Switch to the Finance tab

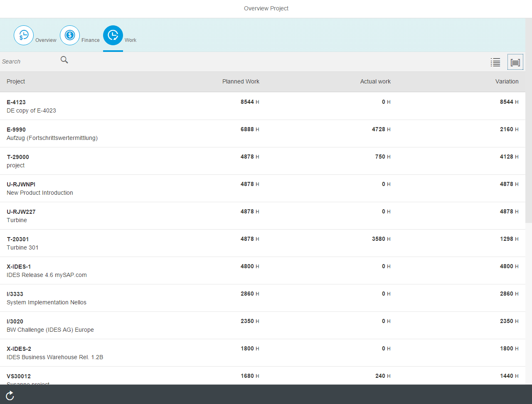[x=80, y=35]
